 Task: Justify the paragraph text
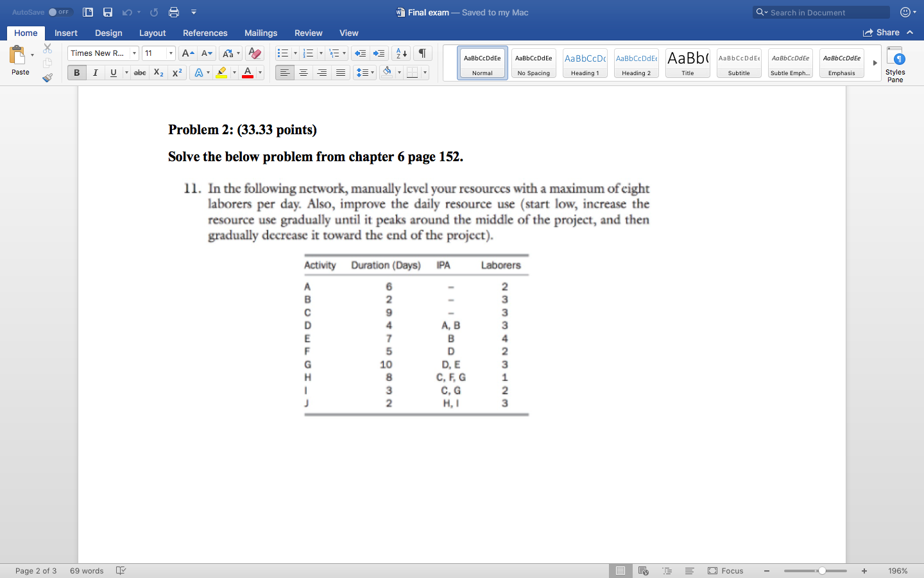(x=341, y=73)
